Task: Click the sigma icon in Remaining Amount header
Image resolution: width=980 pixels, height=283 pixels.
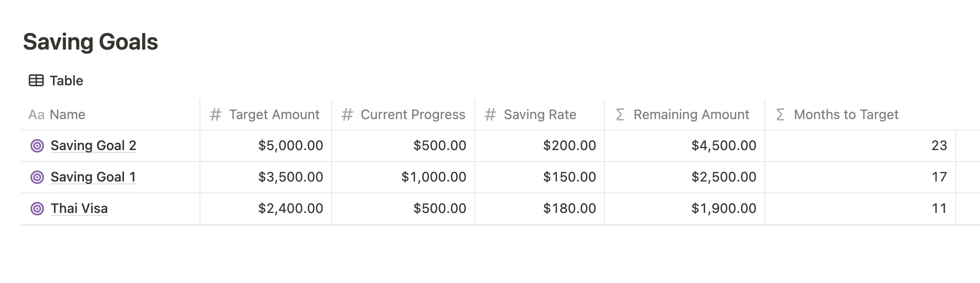Action: click(x=620, y=115)
